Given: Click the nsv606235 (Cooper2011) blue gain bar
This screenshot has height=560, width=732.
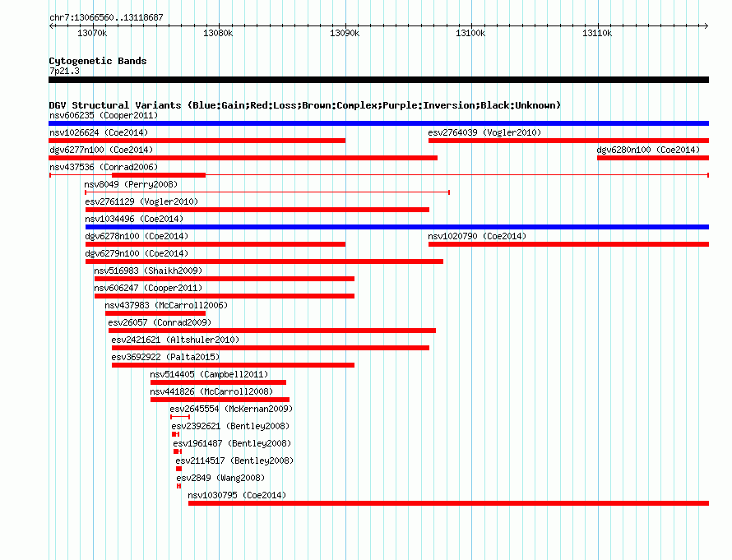Looking at the screenshot, I should [x=378, y=123].
